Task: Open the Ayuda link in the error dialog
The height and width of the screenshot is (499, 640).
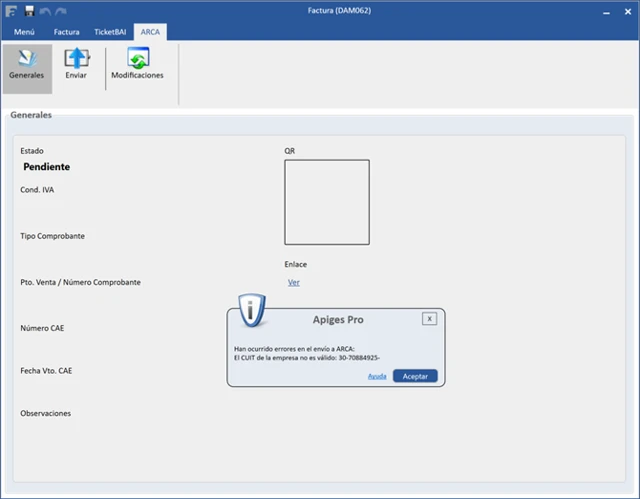Action: pyautogui.click(x=377, y=376)
